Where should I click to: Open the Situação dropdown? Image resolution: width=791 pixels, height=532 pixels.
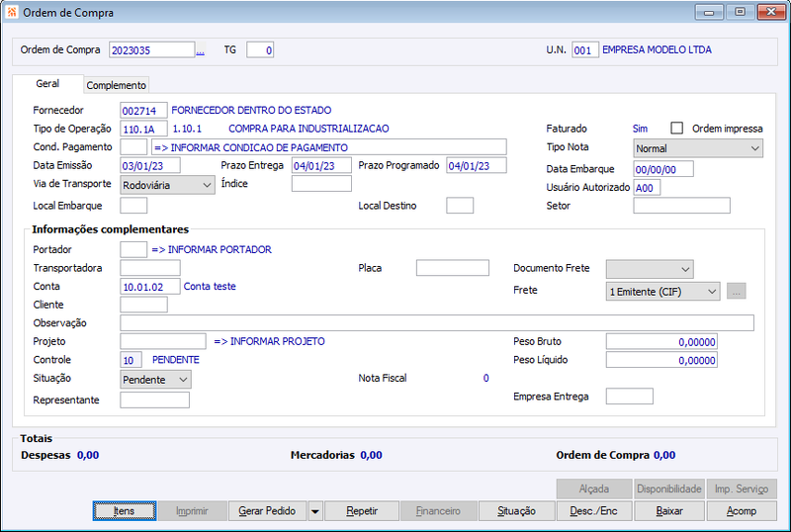coord(155,380)
